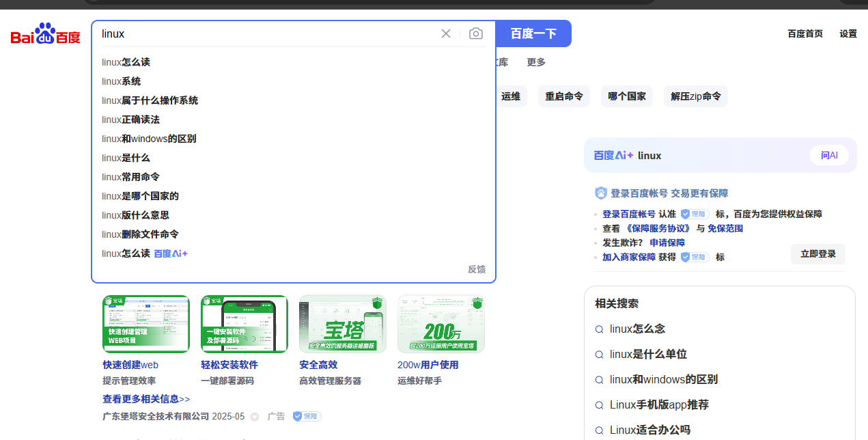Select suggestion linux是哪个国家的
Viewport: 868px width, 440px height.
[141, 196]
